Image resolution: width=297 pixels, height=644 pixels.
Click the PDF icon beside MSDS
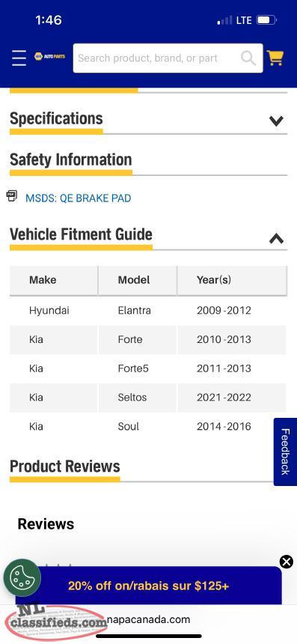pos(12,196)
